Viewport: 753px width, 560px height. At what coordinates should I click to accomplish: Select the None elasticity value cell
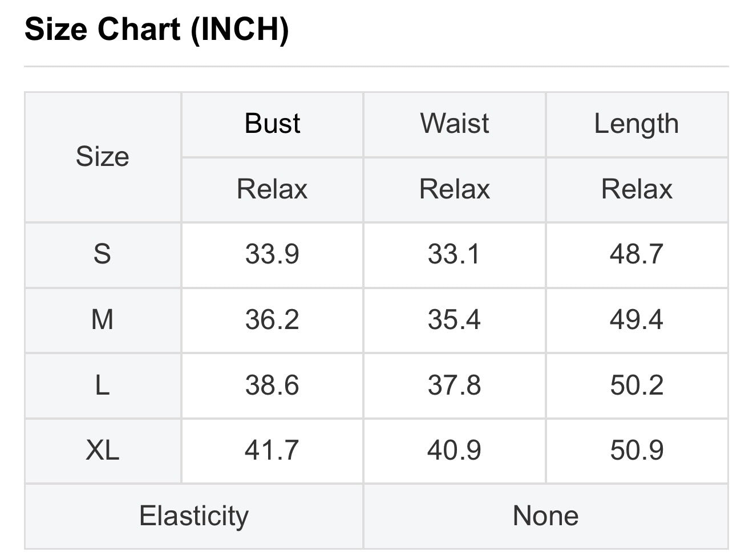[546, 516]
